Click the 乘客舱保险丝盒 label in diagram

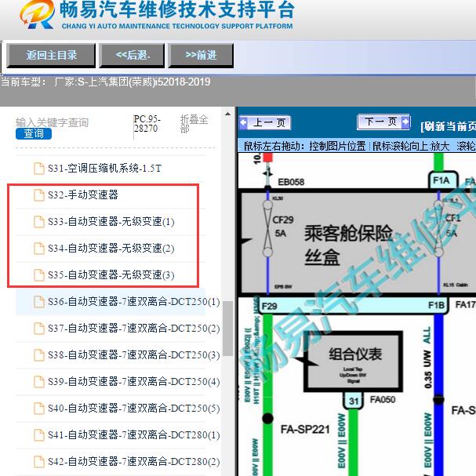point(349,245)
